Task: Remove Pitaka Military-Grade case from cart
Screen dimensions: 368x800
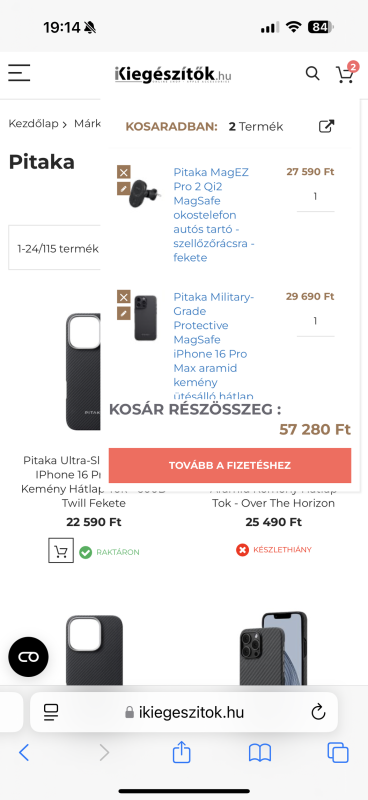Action: (x=124, y=297)
